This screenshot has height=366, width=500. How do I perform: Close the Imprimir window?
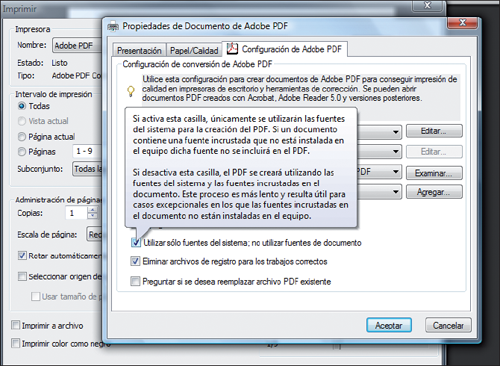pyautogui.click(x=428, y=5)
